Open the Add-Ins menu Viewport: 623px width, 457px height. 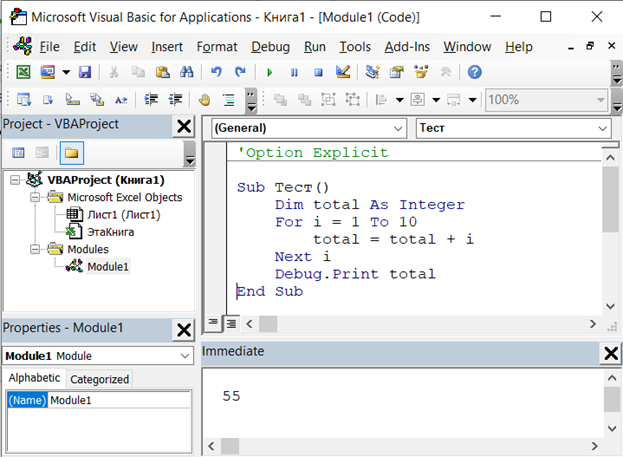[407, 47]
